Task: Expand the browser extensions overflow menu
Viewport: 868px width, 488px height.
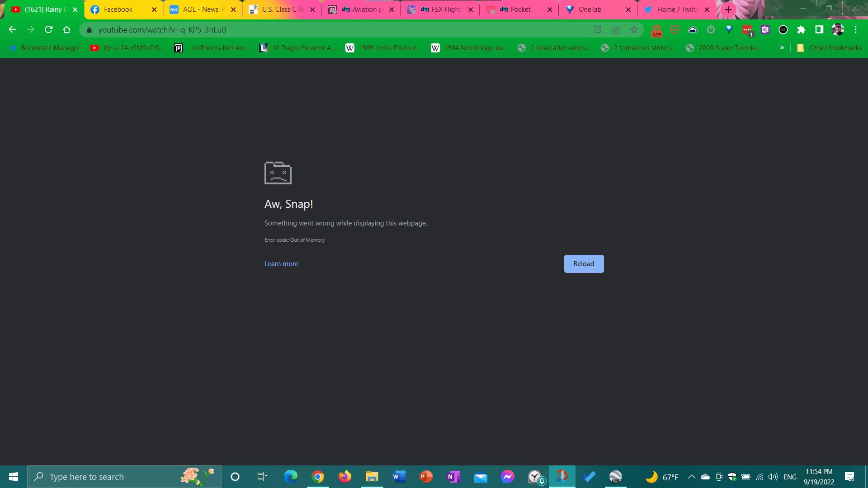Action: click(801, 30)
